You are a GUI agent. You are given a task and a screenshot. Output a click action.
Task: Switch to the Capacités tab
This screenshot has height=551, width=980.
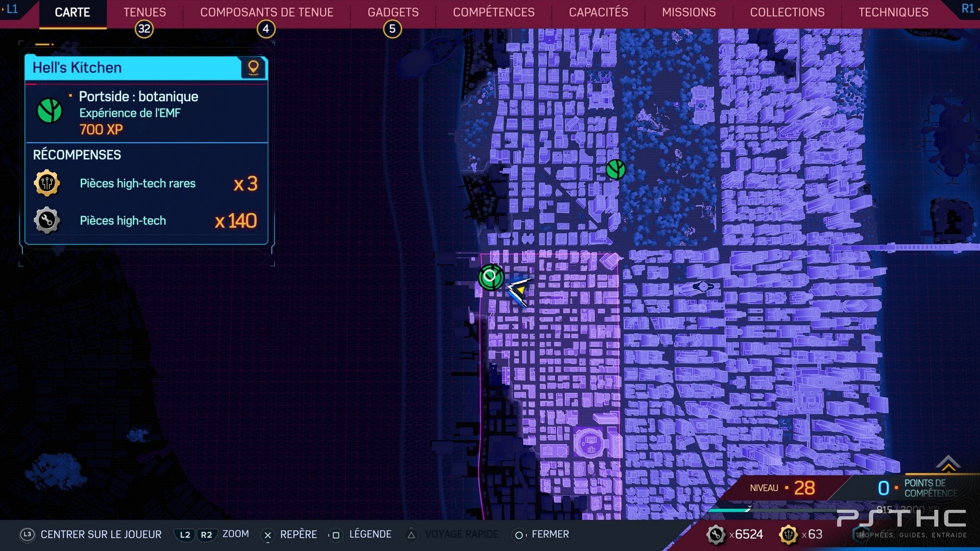598,12
